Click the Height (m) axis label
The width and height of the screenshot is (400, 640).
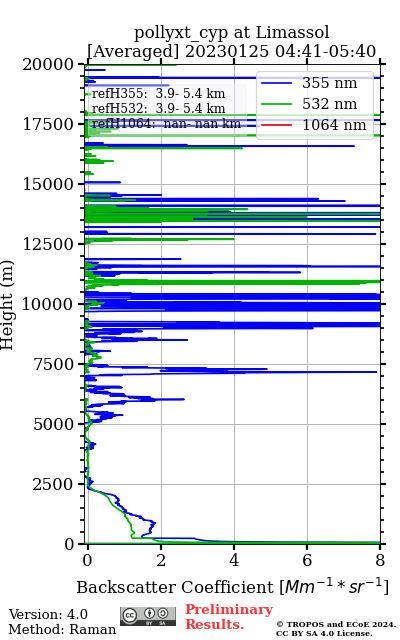tap(7, 305)
